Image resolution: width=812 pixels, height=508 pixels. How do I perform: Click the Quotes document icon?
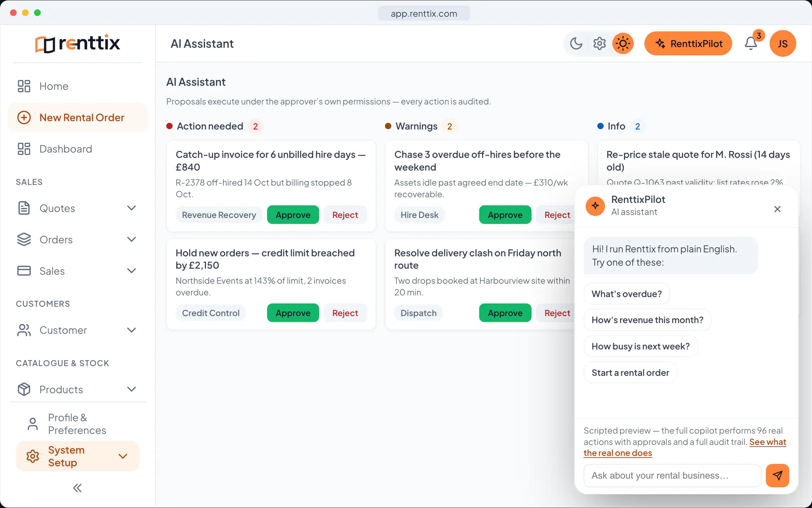coord(24,208)
